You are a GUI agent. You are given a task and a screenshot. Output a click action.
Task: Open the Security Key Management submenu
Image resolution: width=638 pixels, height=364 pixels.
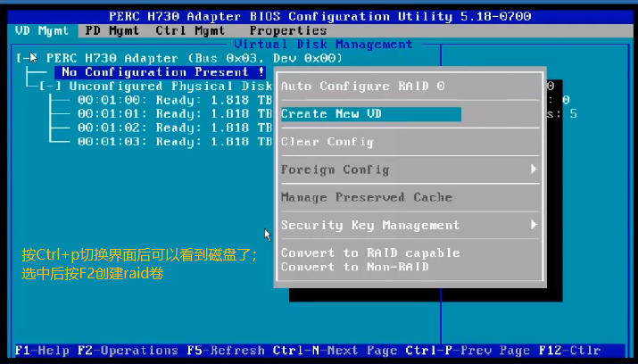pyautogui.click(x=410, y=226)
